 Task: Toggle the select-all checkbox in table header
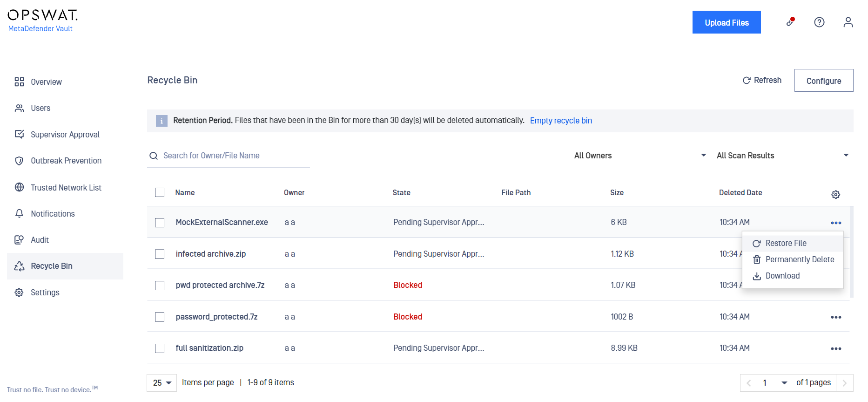coord(160,192)
